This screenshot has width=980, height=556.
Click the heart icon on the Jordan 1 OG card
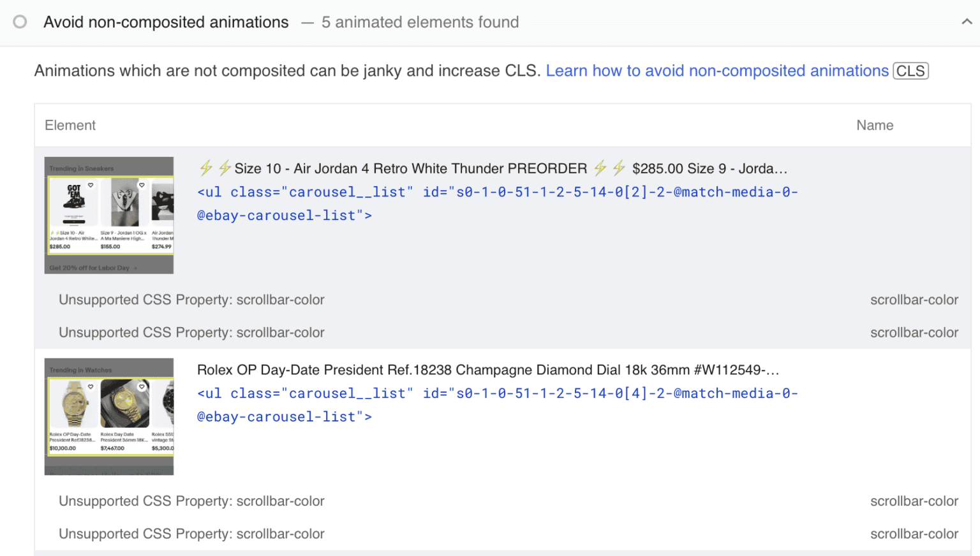(x=142, y=185)
